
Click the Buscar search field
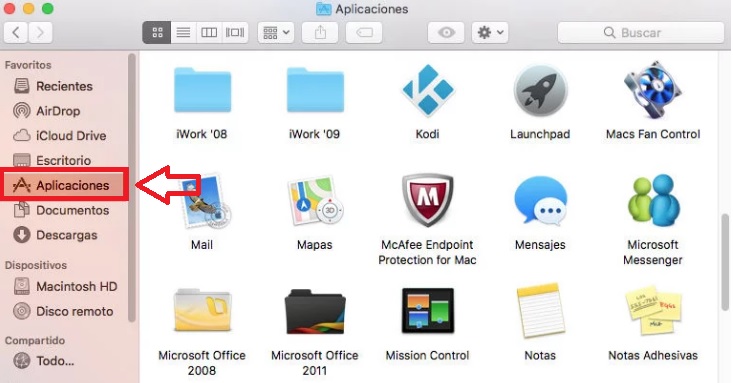point(641,33)
